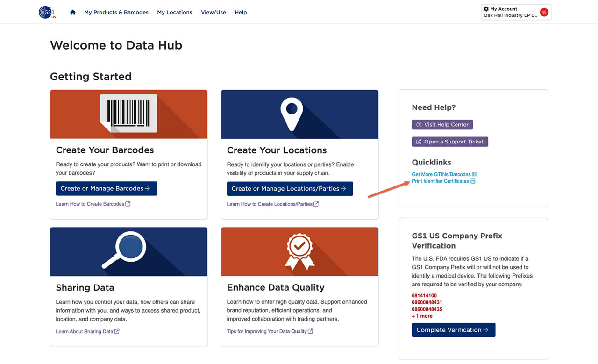Open a Support Ticket
598x364 pixels.
pos(449,142)
